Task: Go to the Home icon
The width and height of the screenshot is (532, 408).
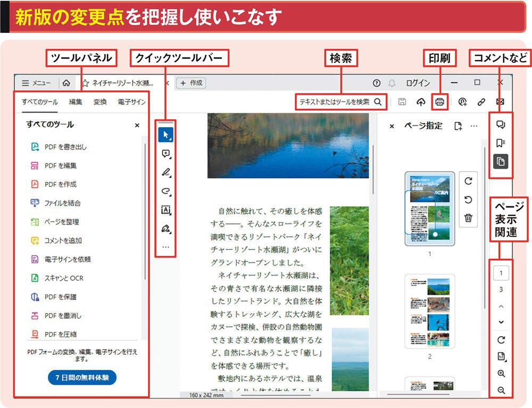Action: 66,83
